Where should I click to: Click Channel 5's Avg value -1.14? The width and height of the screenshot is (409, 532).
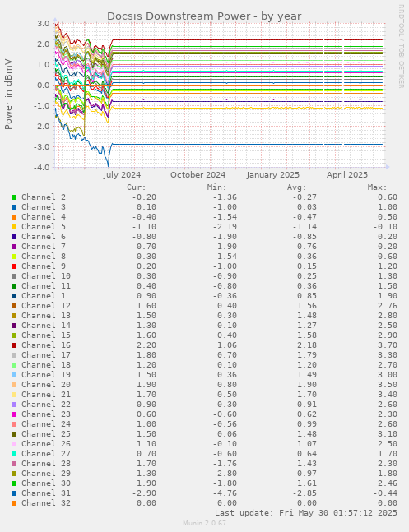304,227
